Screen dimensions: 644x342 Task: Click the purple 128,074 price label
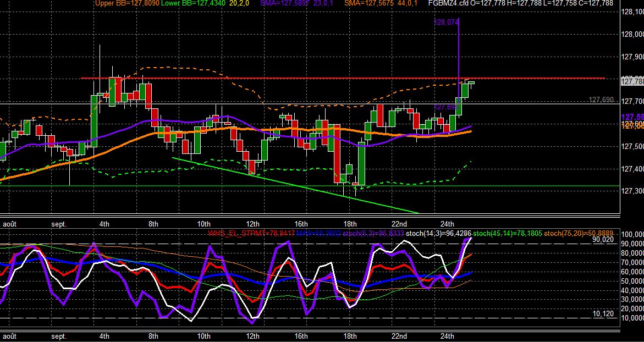point(446,22)
